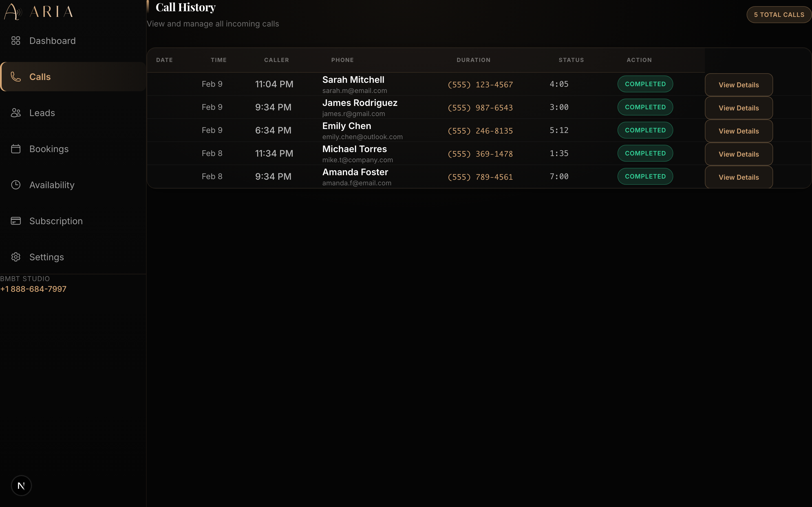Click the Bookings calendar icon

(16, 148)
